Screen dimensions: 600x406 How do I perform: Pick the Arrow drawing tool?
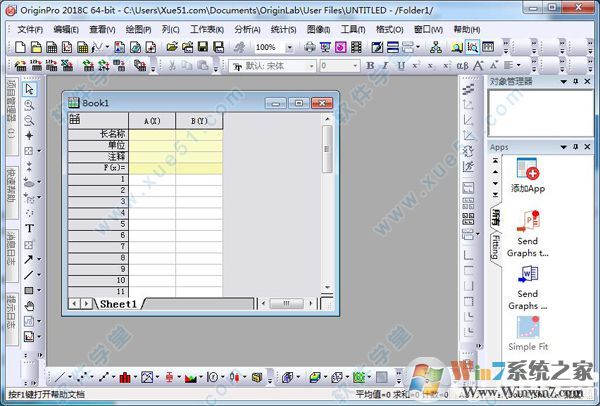click(29, 259)
